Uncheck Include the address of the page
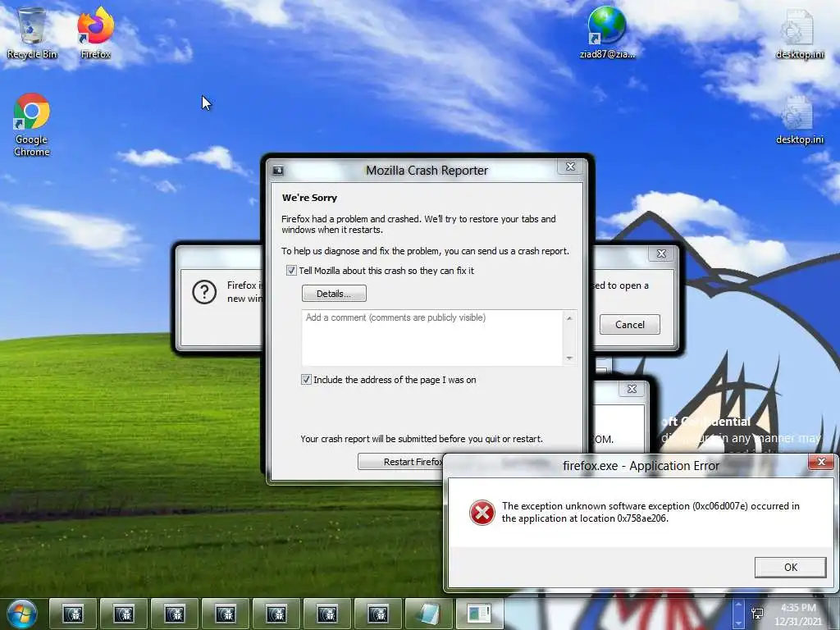 (306, 380)
